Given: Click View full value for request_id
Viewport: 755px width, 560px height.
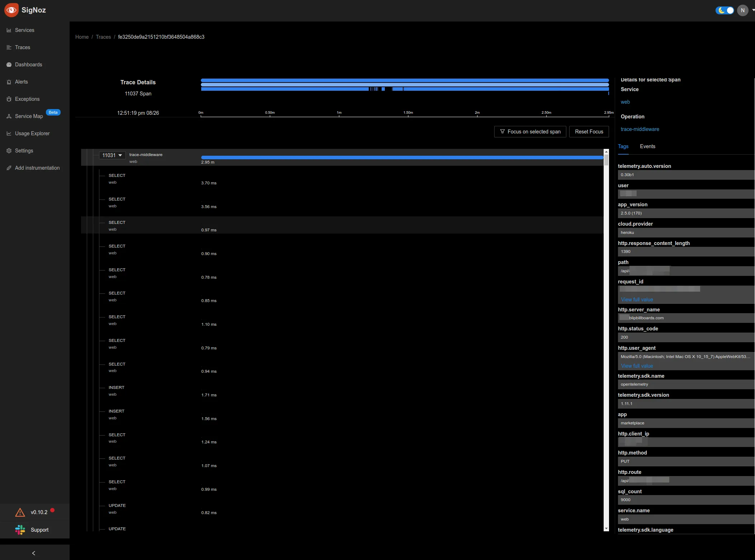Looking at the screenshot, I should (x=636, y=300).
